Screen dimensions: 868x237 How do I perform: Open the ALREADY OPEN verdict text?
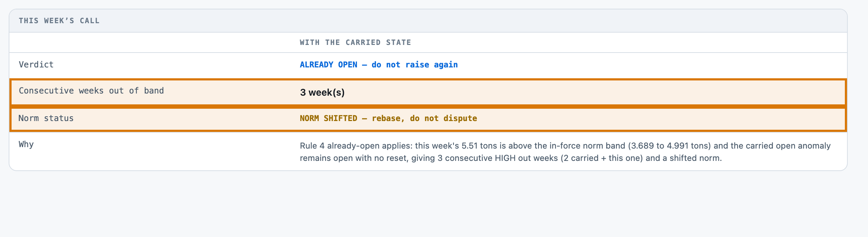[328, 65]
